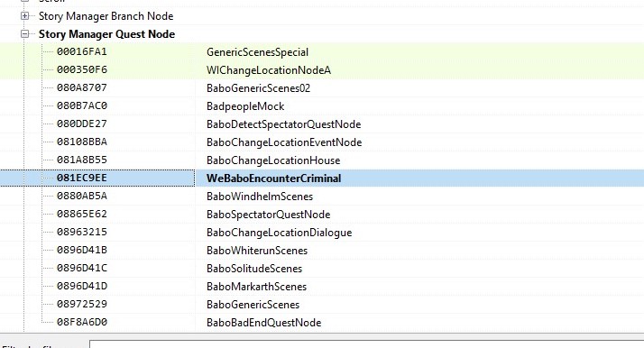Click the BaboMarkarthScenes editor ID
Screen dimensions: 644x348
257,287
